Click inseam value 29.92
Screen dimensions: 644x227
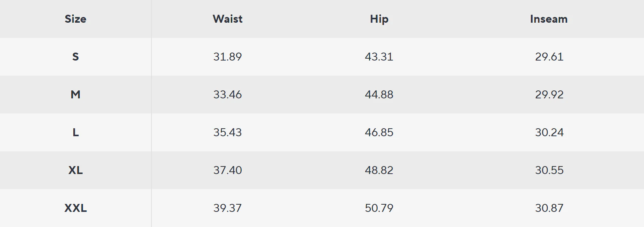coord(549,95)
